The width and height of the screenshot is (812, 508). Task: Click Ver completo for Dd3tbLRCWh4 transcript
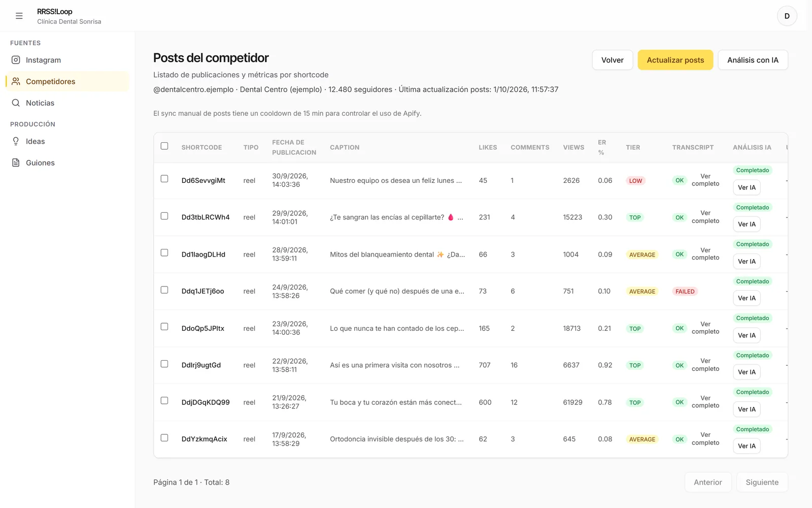705,217
